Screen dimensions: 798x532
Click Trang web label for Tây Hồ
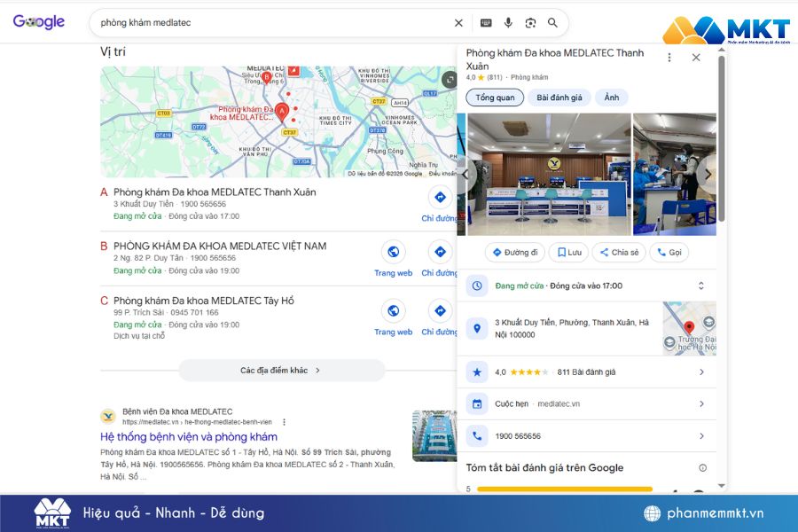point(393,332)
